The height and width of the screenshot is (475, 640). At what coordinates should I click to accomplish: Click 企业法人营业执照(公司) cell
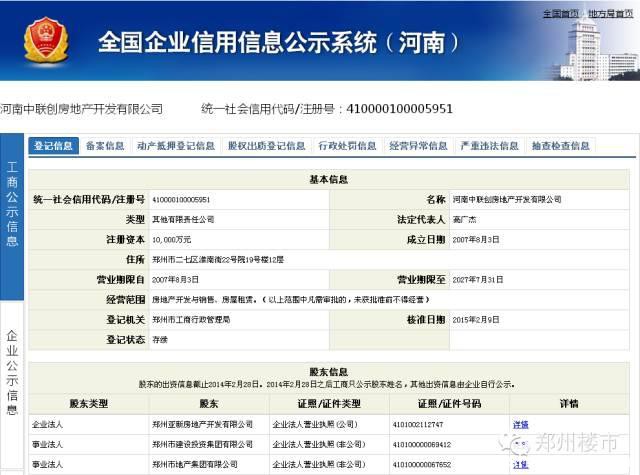click(315, 424)
